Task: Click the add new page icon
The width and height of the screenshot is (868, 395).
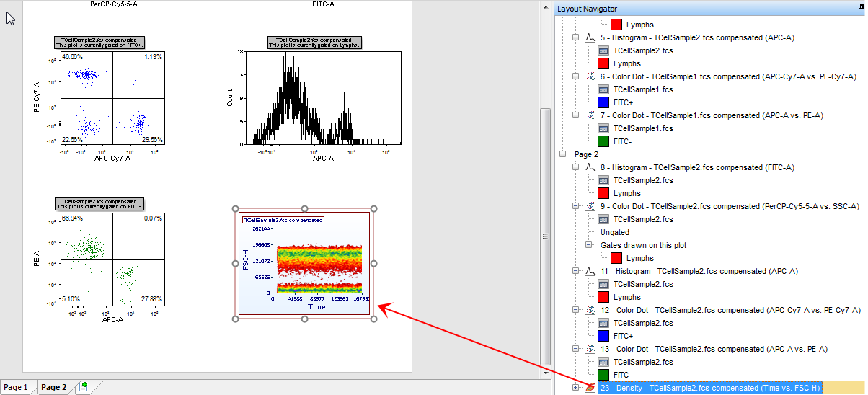Action: point(84,388)
